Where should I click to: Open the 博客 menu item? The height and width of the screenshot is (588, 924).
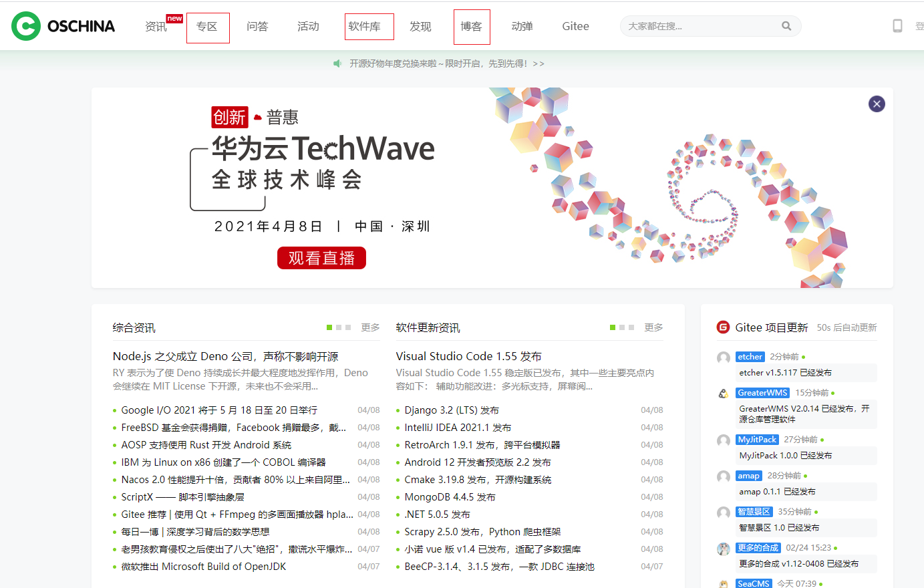point(471,27)
